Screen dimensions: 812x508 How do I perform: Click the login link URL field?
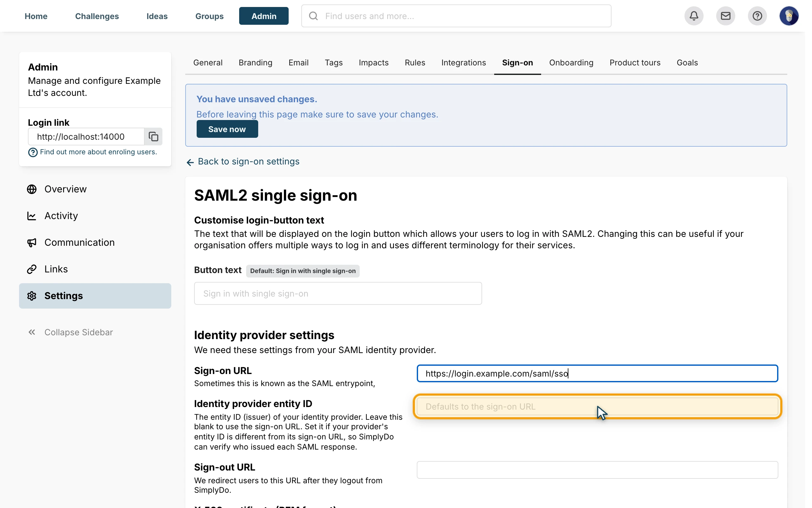tap(86, 137)
